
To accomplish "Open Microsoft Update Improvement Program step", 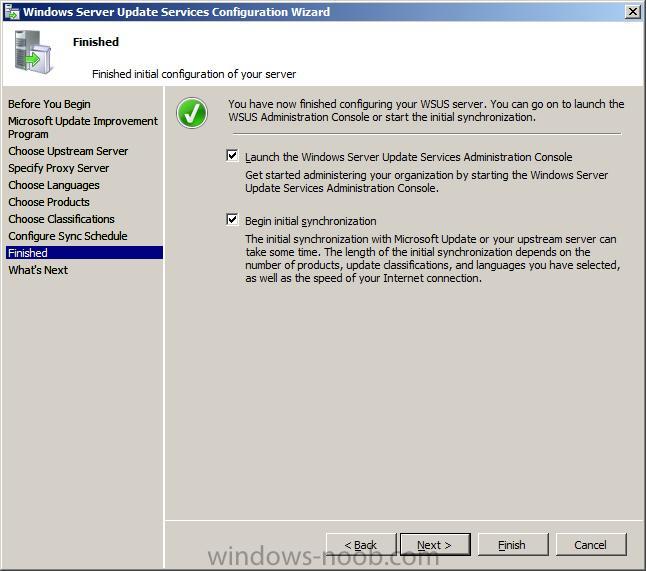I will click(83, 127).
